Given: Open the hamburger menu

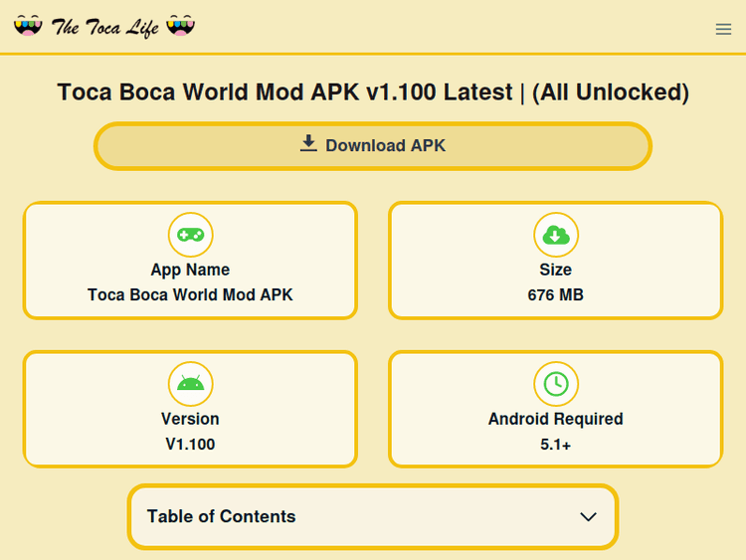Looking at the screenshot, I should point(723,30).
